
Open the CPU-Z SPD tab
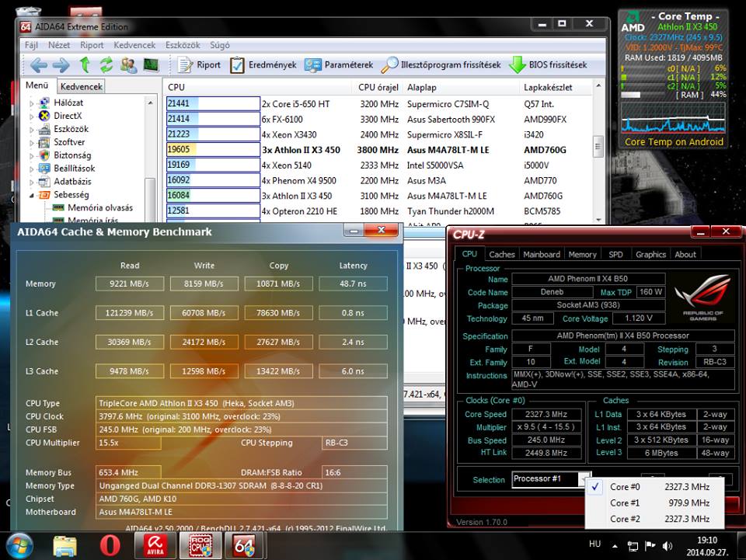615,254
